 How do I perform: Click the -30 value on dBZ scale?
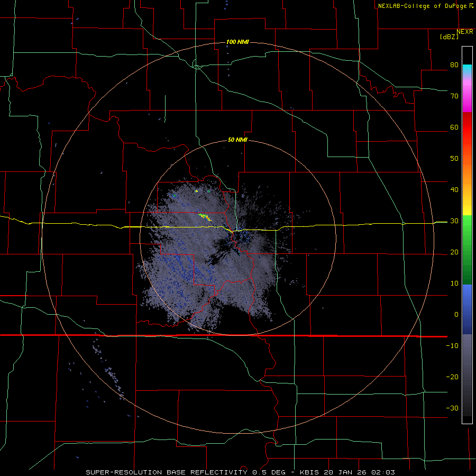452,408
